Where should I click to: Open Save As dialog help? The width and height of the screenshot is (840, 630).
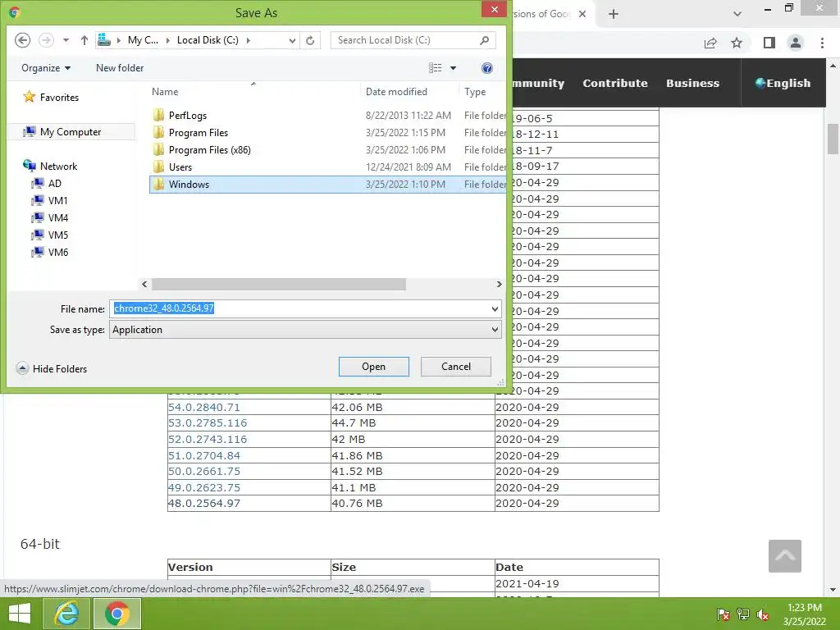(487, 68)
